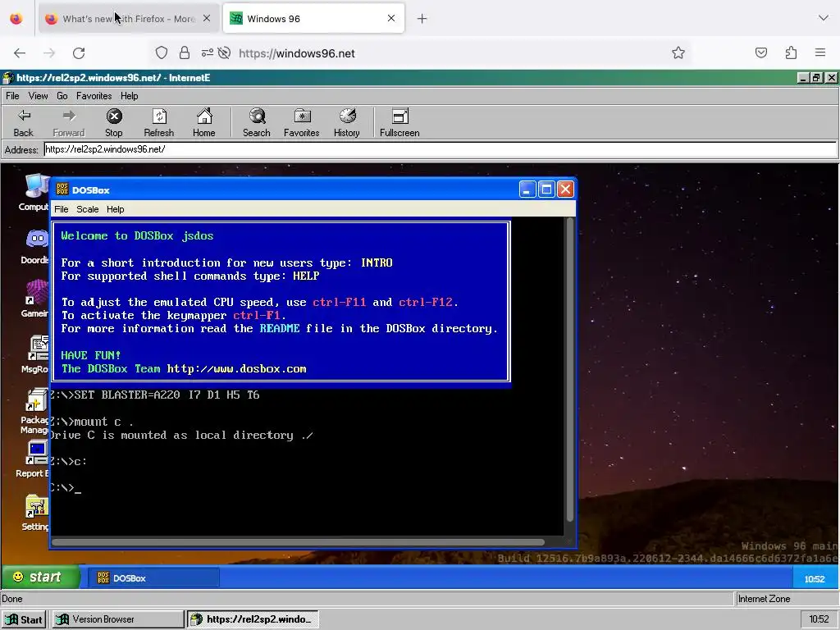840x630 pixels.
Task: Click Firefox browser forward arrow
Action: [x=49, y=53]
